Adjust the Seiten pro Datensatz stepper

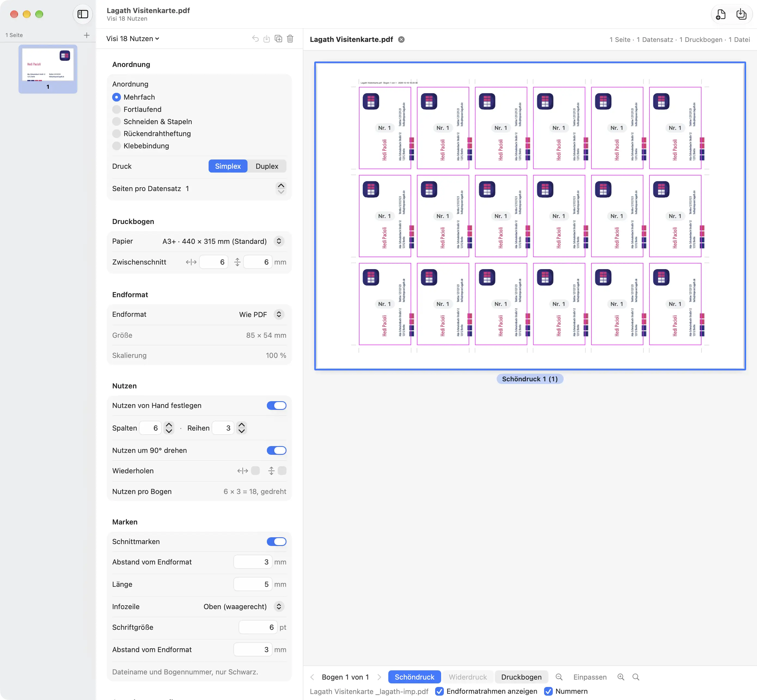point(281,189)
